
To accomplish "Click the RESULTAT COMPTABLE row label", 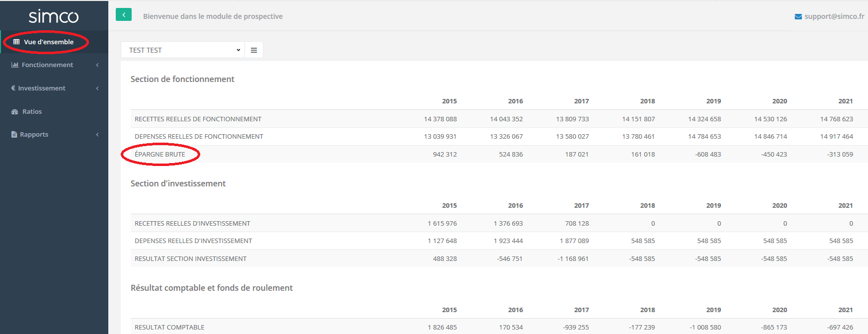I will 169,328.
